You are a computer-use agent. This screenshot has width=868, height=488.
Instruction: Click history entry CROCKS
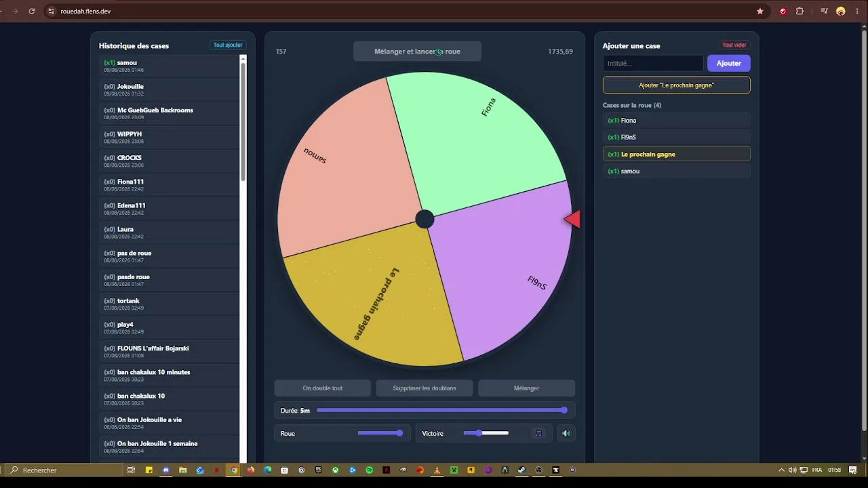(x=170, y=161)
